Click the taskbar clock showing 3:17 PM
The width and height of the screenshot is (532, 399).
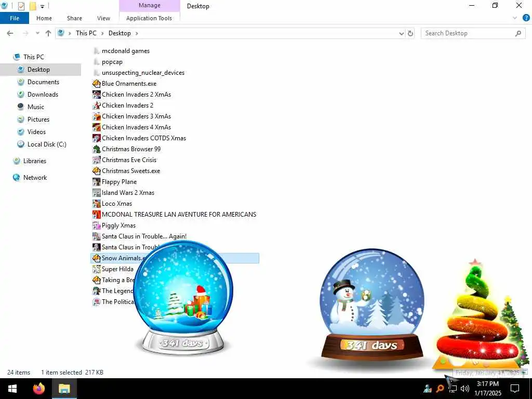(x=487, y=389)
